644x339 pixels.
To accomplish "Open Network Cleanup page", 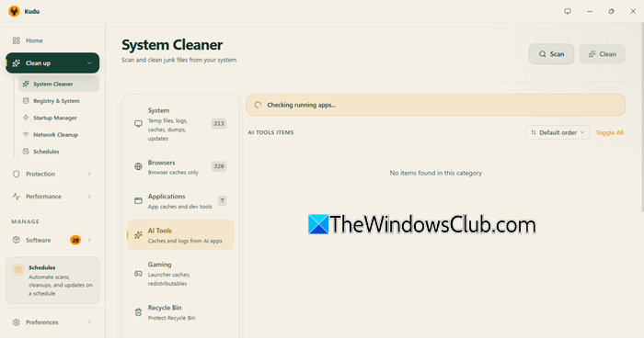I will pos(59,135).
